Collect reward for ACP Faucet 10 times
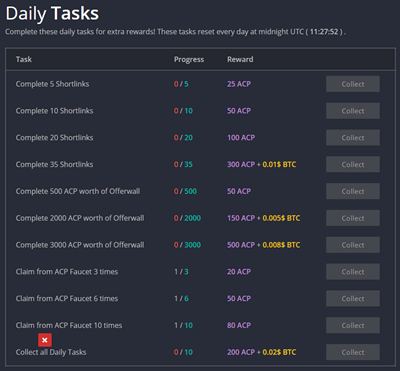The image size is (400, 371). 353,325
